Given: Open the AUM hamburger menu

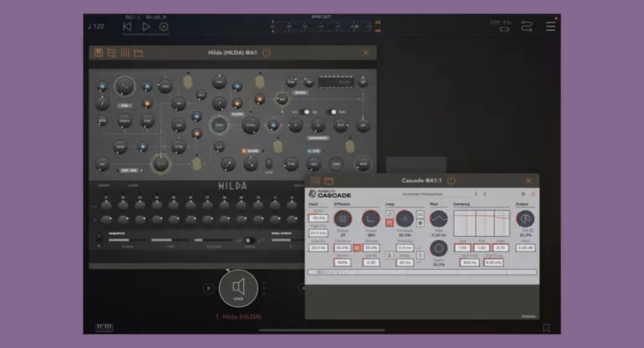Looking at the screenshot, I should [551, 27].
